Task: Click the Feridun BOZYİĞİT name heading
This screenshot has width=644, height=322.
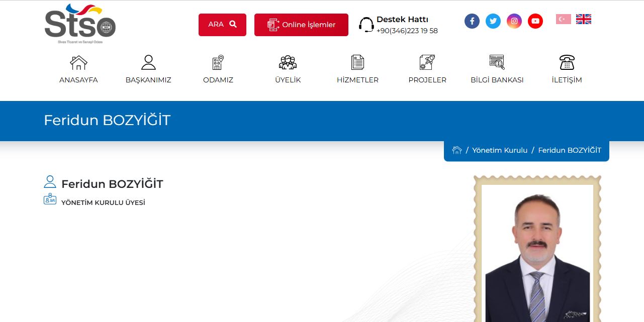Action: tap(112, 184)
